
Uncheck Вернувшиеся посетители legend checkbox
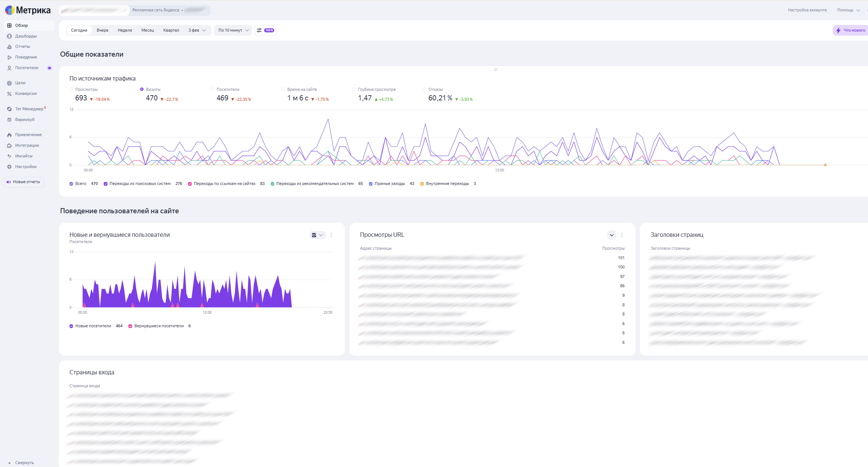pyautogui.click(x=130, y=326)
